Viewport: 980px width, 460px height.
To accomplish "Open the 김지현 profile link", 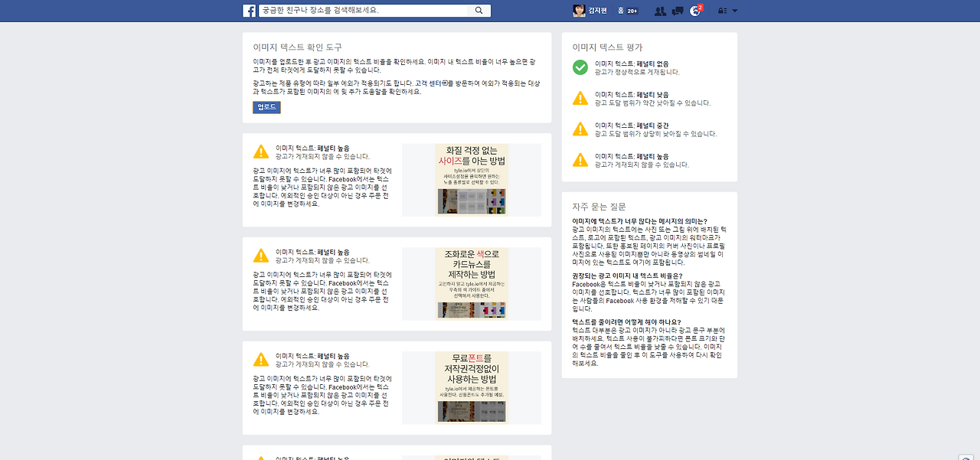I will pos(597,10).
